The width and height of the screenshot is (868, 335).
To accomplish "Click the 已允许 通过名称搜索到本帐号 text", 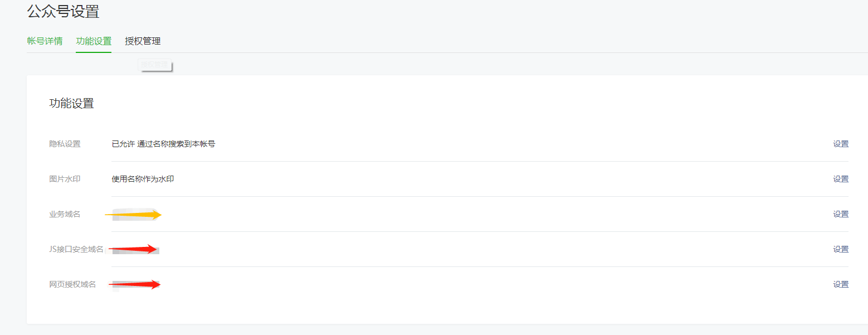I will pyautogui.click(x=163, y=144).
